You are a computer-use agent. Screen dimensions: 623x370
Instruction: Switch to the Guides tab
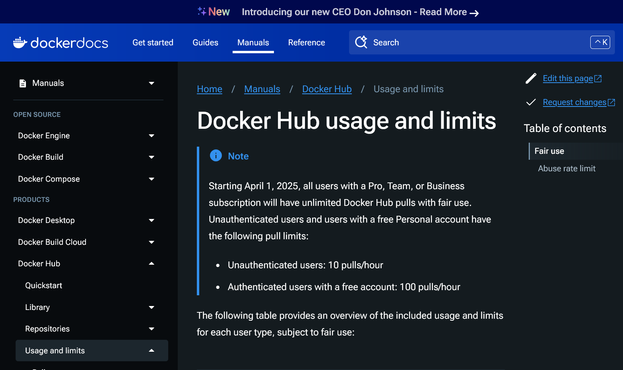(x=205, y=43)
